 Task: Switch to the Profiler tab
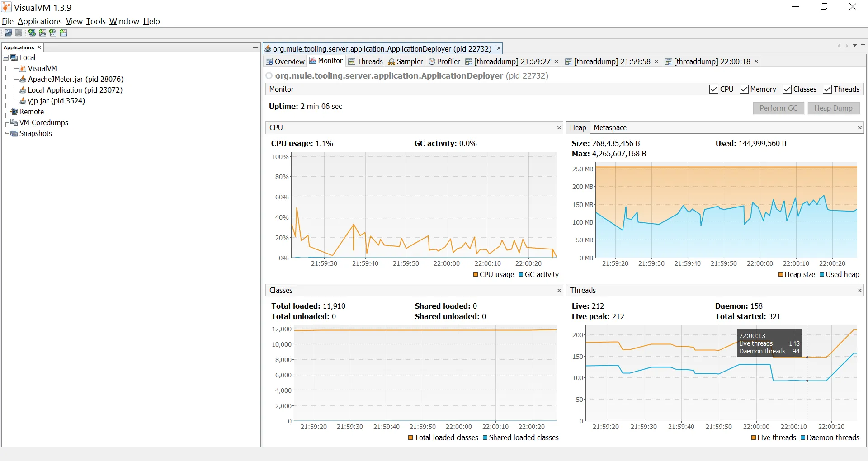444,61
